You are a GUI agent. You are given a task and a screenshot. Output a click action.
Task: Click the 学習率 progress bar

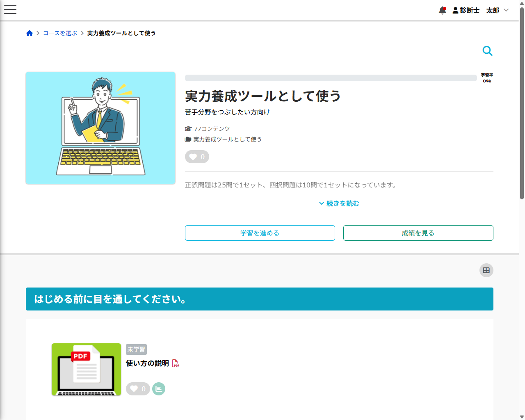click(331, 78)
